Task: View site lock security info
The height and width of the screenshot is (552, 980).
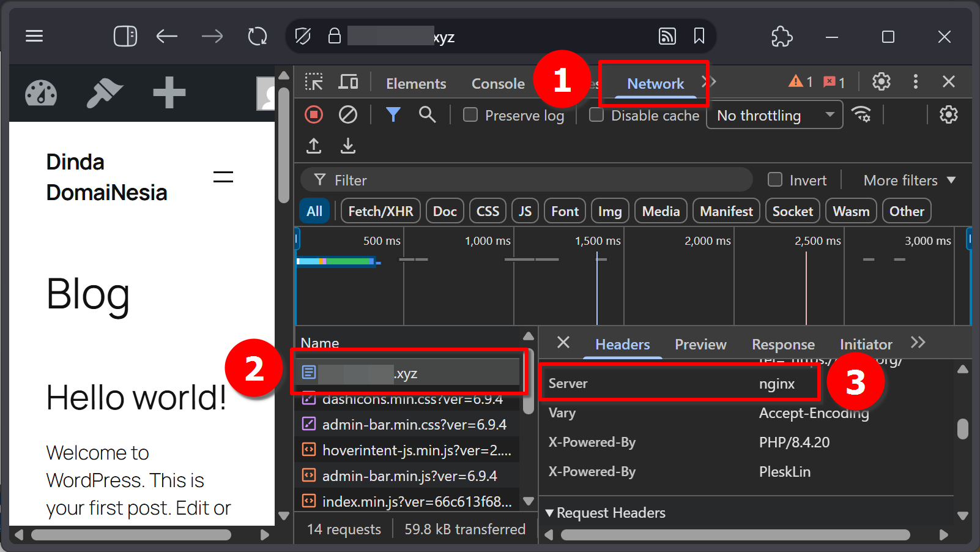Action: [x=334, y=35]
